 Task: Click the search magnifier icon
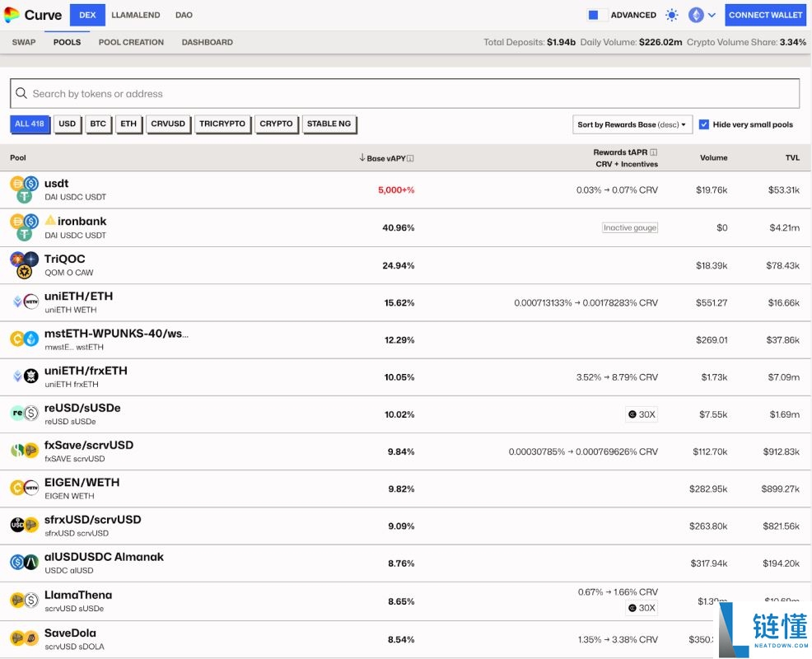[x=21, y=93]
